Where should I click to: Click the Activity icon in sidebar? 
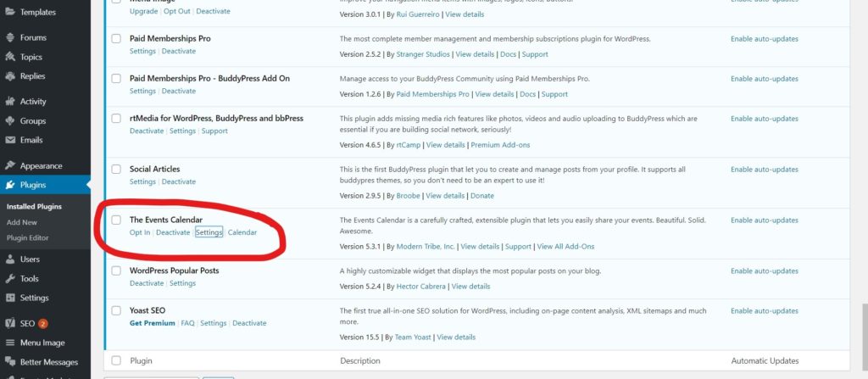click(10, 102)
